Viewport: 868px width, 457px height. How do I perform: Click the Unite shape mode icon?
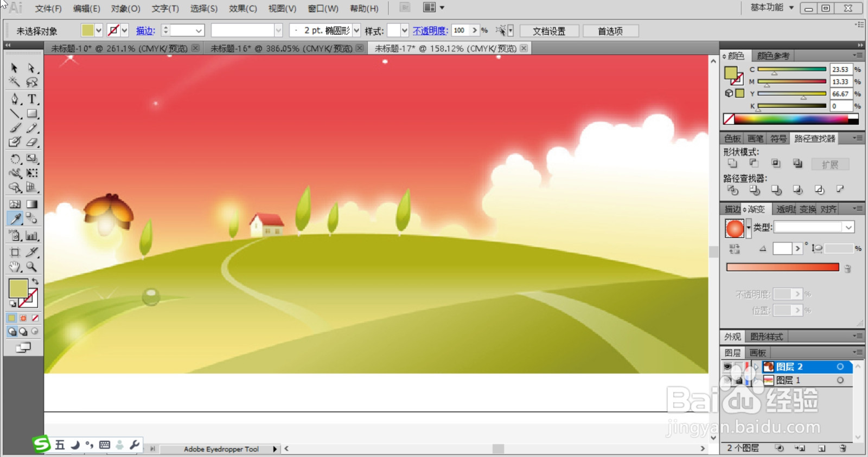(732, 163)
